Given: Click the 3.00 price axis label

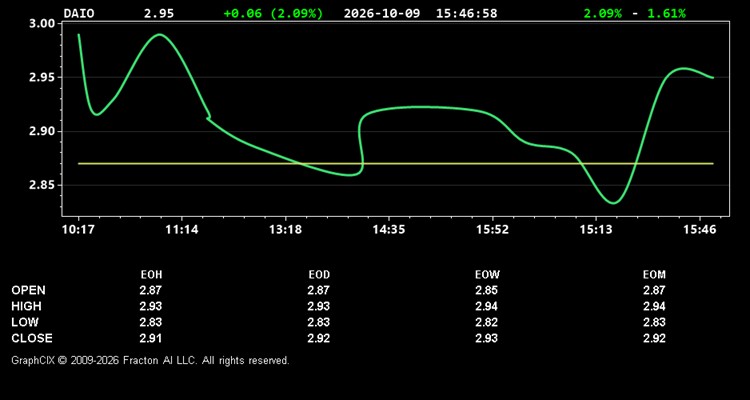Looking at the screenshot, I should [x=43, y=24].
